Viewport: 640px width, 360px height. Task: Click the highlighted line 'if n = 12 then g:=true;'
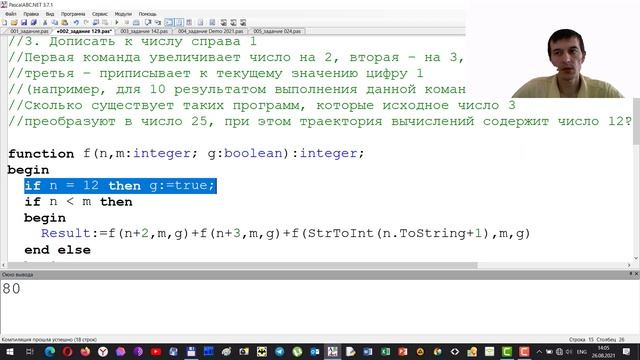120,186
